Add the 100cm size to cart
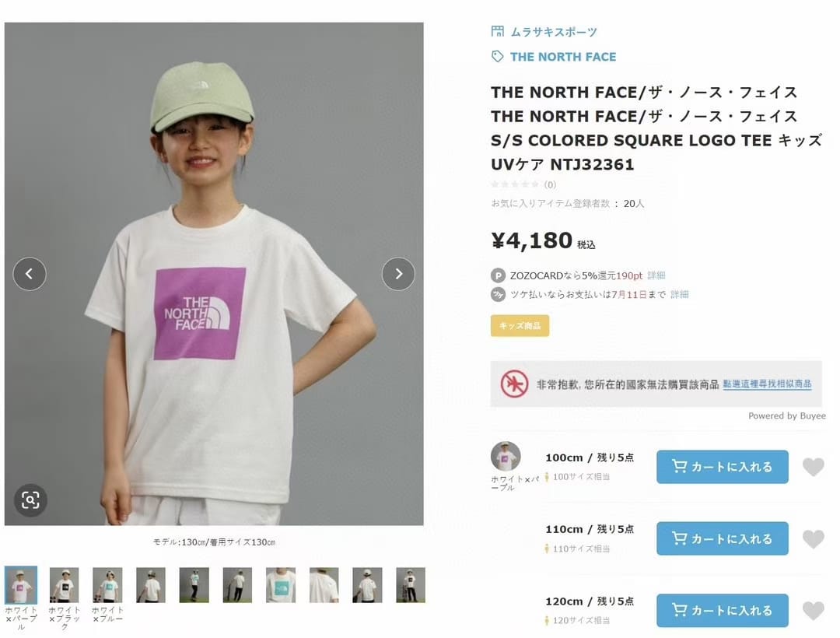 coord(722,467)
